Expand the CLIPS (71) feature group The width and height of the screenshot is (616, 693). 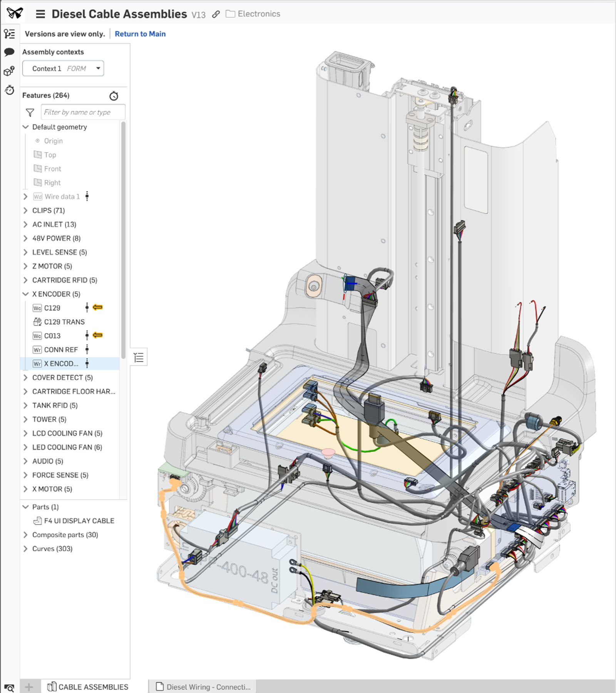click(x=25, y=210)
